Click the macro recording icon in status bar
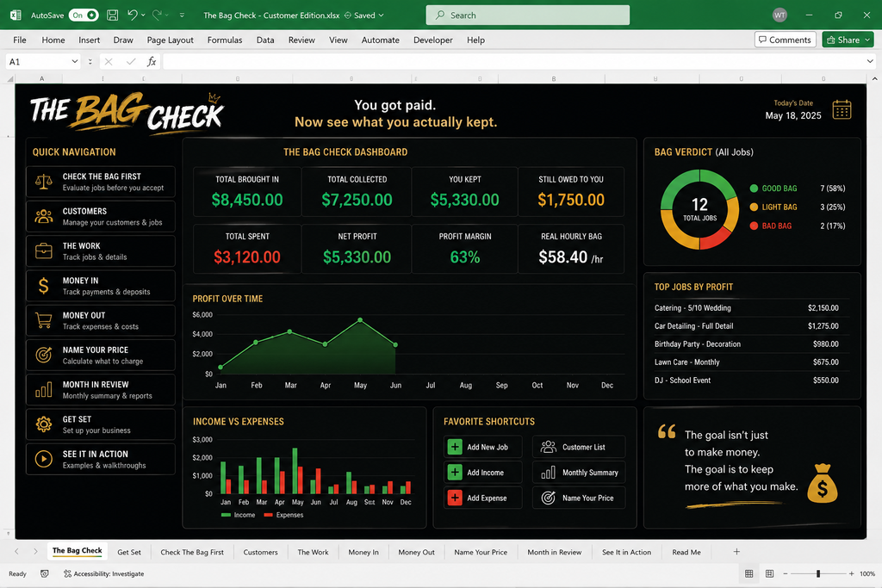882x588 pixels. click(x=45, y=573)
